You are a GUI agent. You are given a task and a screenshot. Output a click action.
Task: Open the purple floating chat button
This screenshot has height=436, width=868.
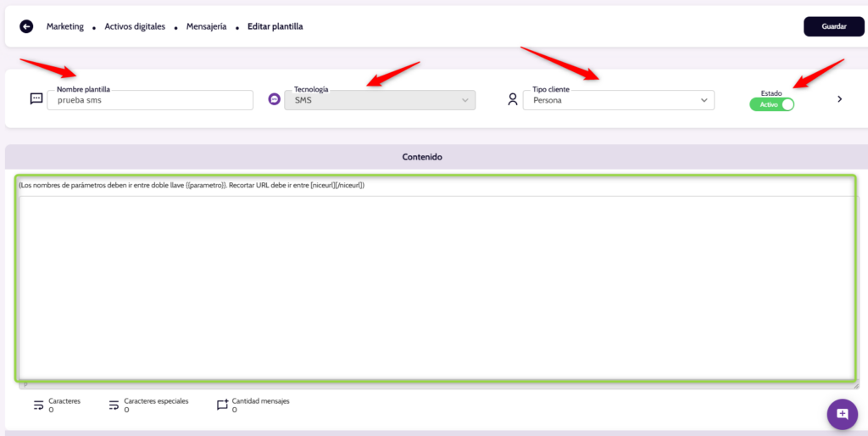pos(842,414)
